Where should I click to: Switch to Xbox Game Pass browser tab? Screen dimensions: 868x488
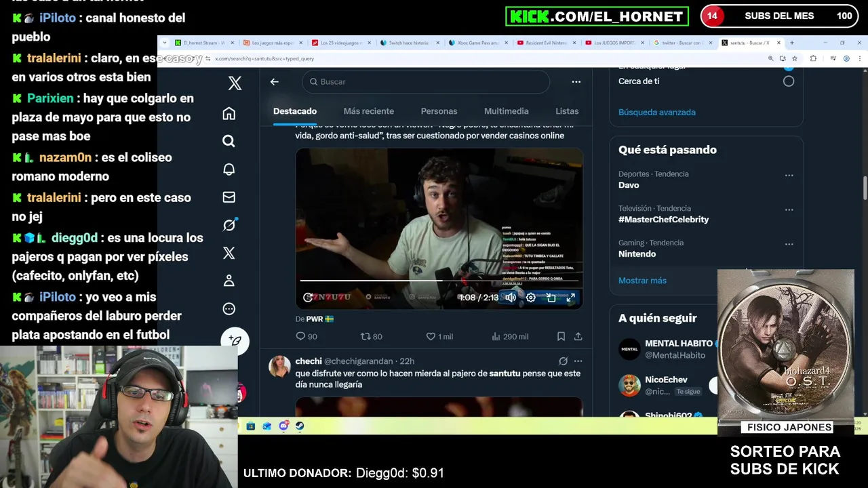(x=477, y=43)
